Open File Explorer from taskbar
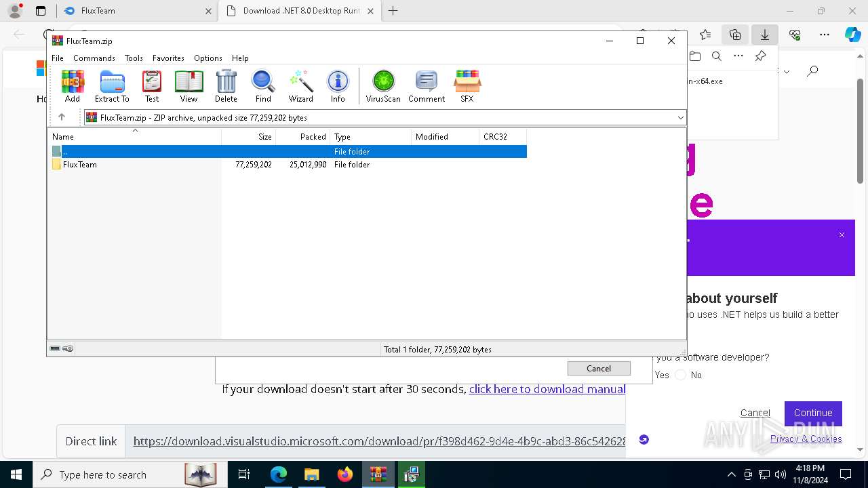The image size is (868, 488). [311, 474]
